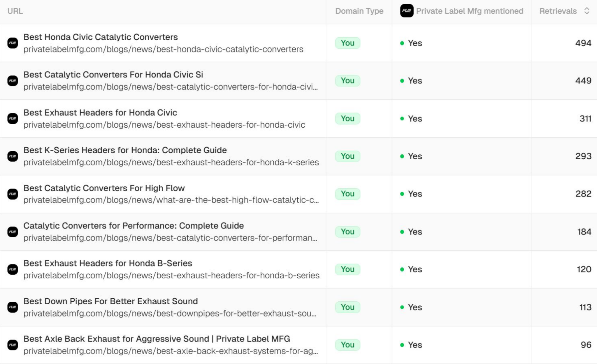Click You badge in Axle Back Exhaust row
597x364 pixels.
[x=347, y=345]
